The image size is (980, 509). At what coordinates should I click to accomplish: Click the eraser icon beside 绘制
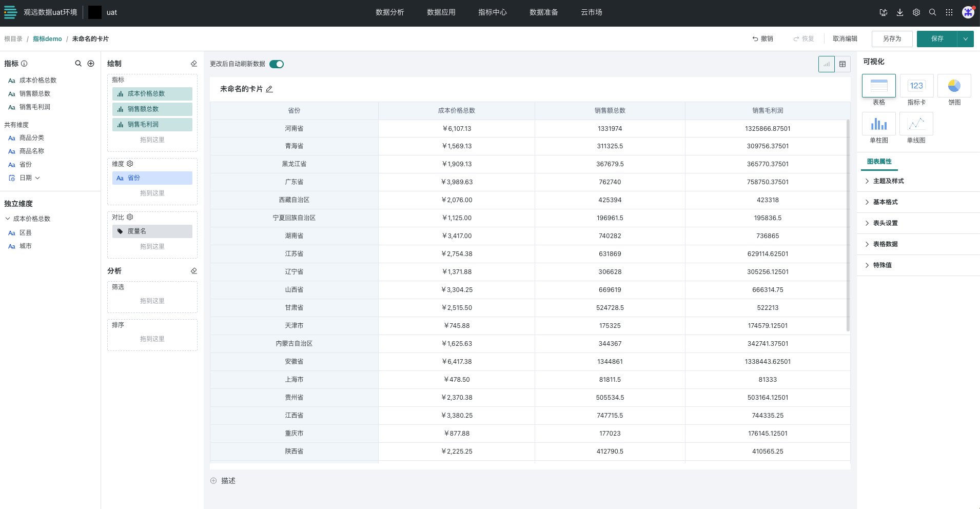193,64
